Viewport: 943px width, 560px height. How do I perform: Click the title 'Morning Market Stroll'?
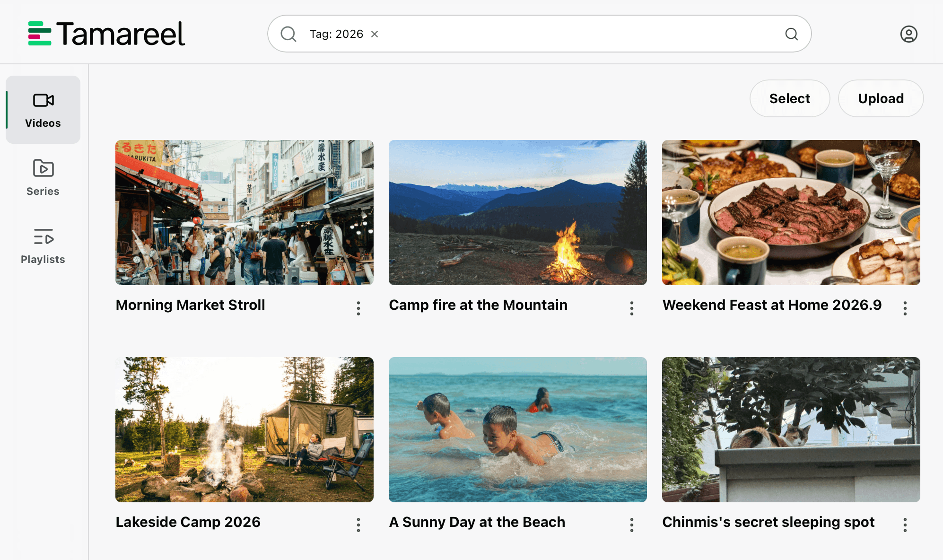[x=191, y=305]
